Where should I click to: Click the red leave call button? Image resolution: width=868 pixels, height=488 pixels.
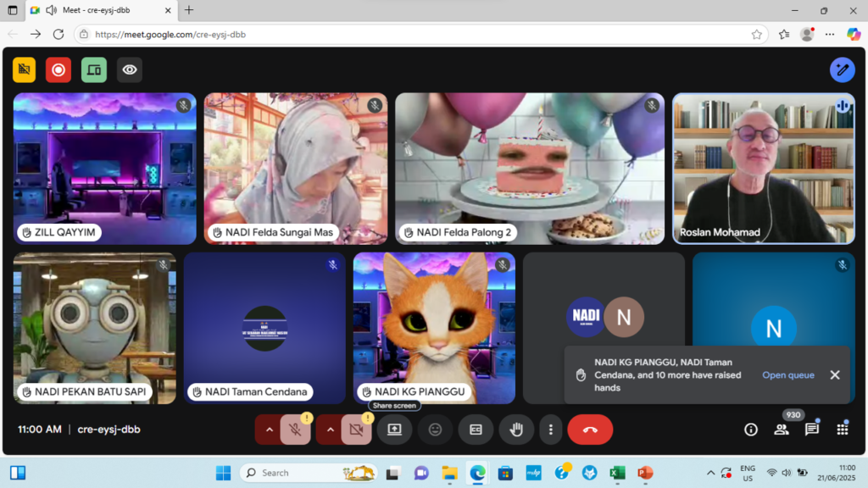pos(590,430)
